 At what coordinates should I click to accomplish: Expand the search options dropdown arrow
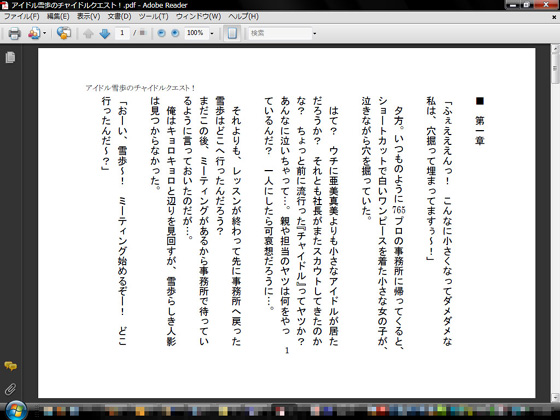(x=314, y=34)
